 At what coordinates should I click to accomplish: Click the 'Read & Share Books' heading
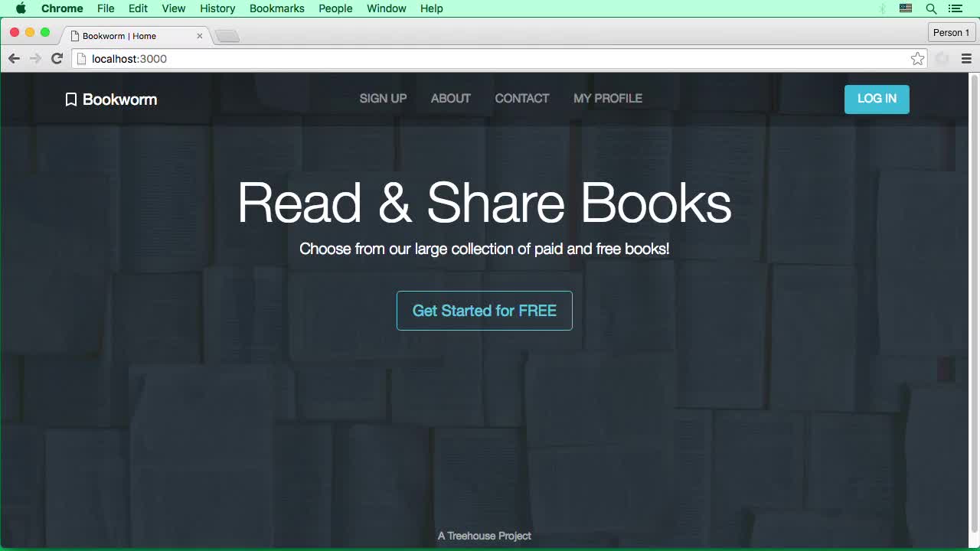click(485, 203)
